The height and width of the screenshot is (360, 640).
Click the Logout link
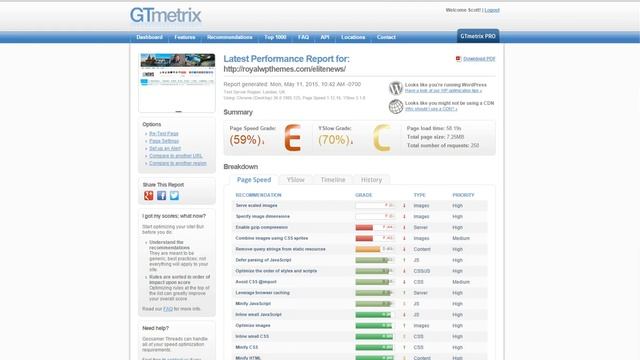pos(492,10)
